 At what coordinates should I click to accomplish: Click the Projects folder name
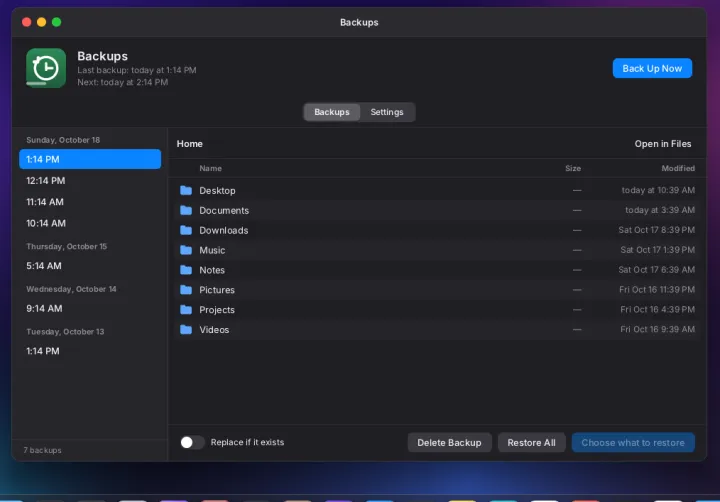pos(217,310)
